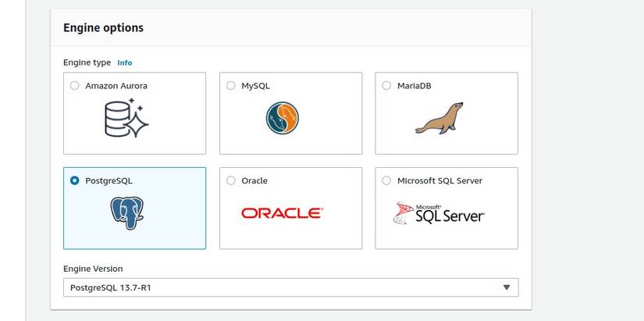Select the MySQL radio button
Image resolution: width=644 pixels, height=321 pixels.
(x=231, y=86)
